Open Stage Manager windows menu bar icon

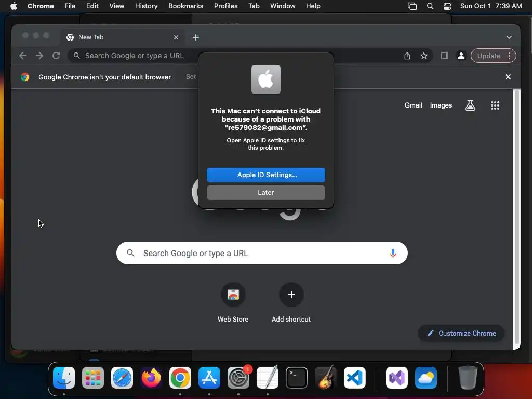tap(412, 6)
